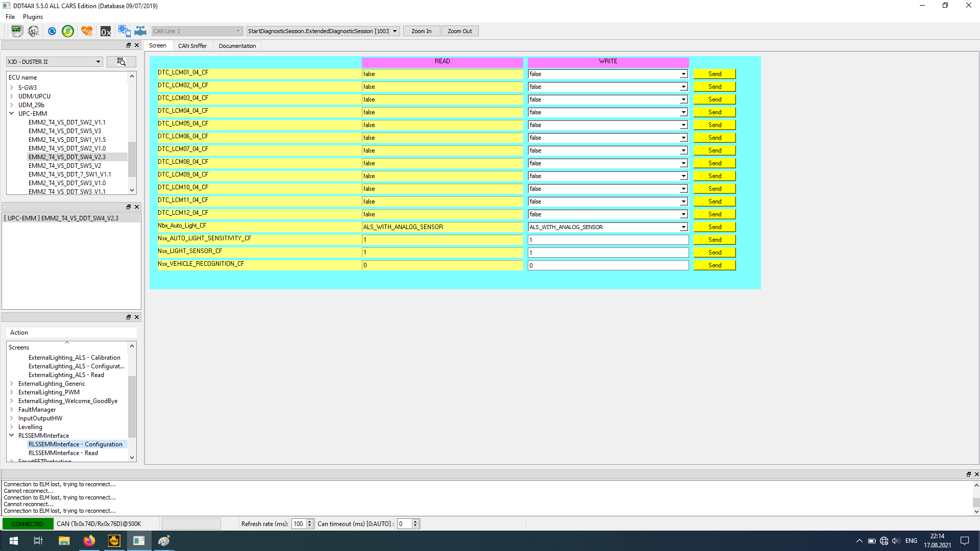Toggle expert mode with the Einstein icon

click(33, 31)
